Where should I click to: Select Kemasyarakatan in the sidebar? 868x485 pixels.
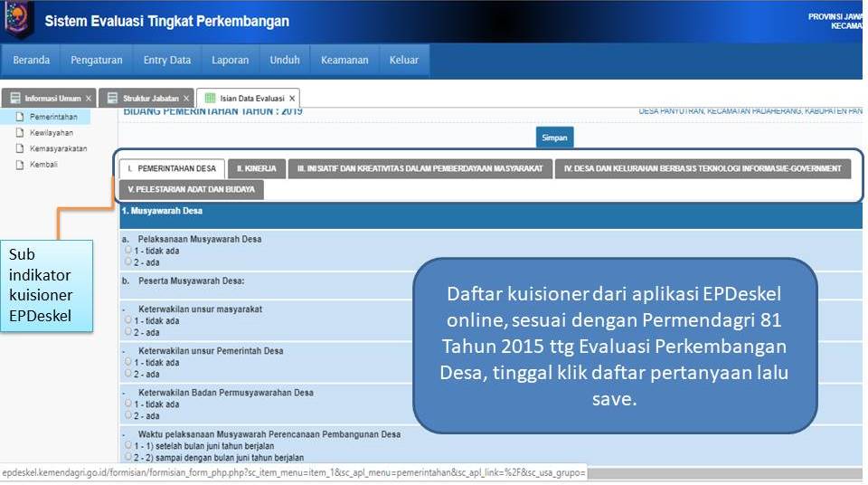[x=58, y=148]
